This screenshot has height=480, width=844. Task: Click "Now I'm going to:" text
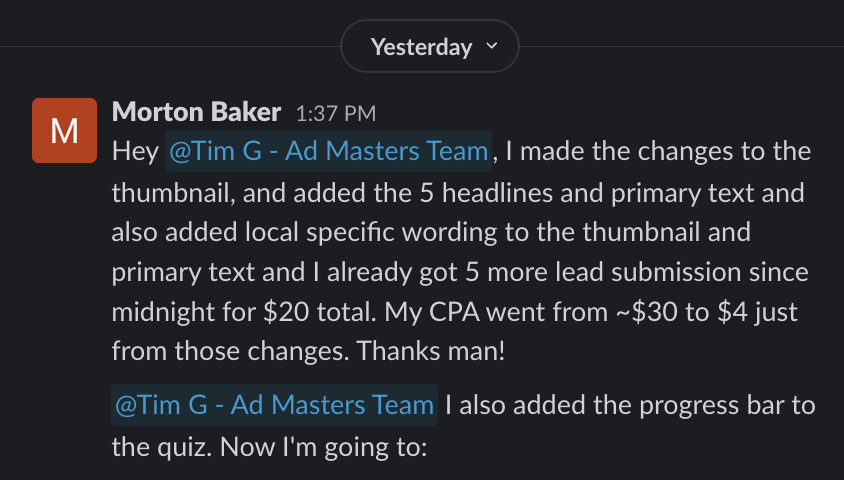tap(324, 447)
